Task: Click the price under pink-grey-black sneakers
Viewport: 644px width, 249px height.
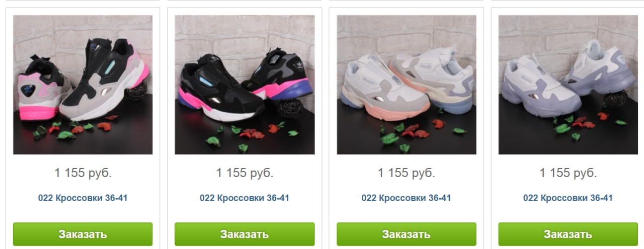Action: [83, 173]
